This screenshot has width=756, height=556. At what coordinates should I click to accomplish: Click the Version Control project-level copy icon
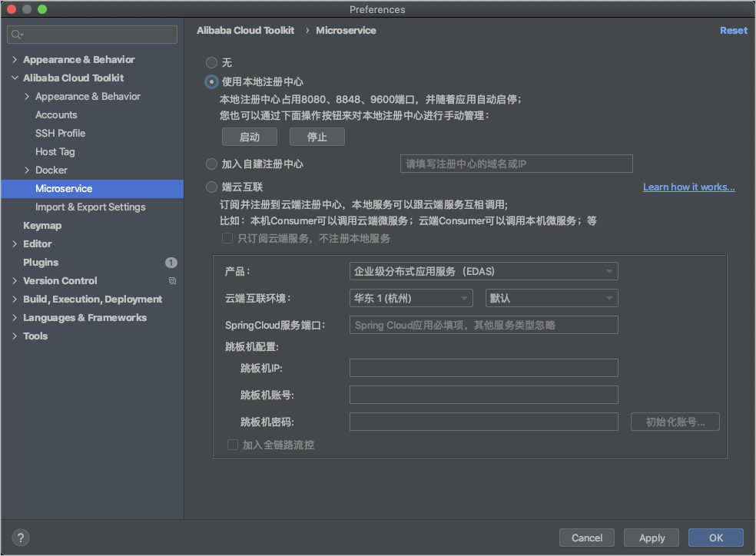pyautogui.click(x=172, y=280)
